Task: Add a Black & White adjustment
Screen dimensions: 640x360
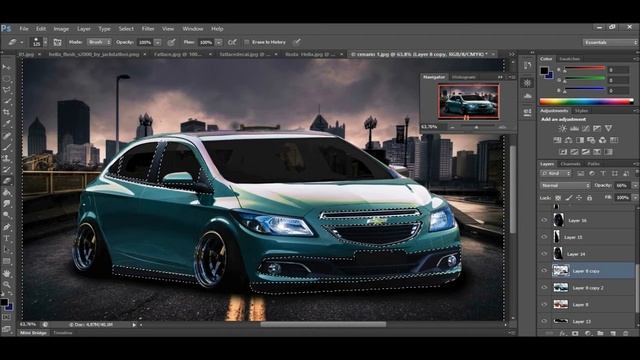Action: tap(580, 140)
